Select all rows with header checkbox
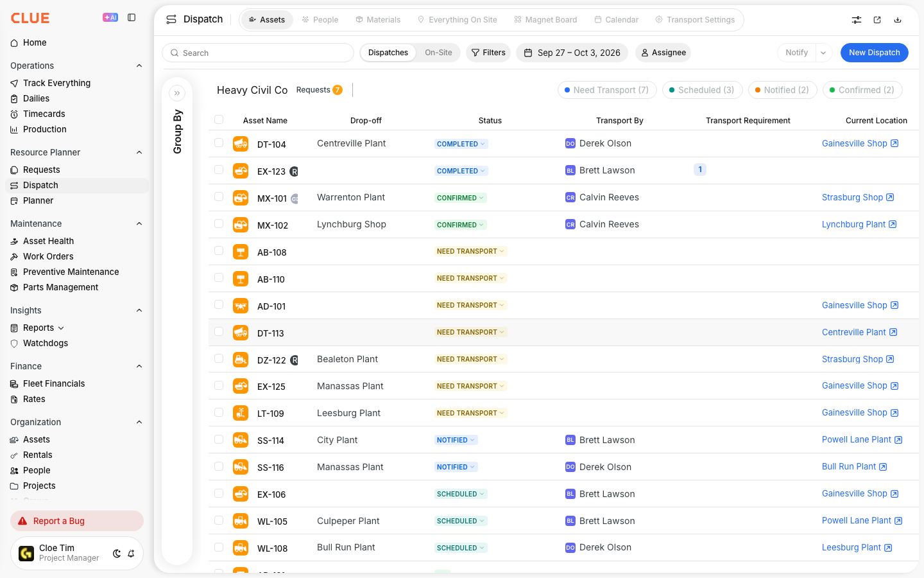Screen dimensions: 924x578 click(219, 119)
